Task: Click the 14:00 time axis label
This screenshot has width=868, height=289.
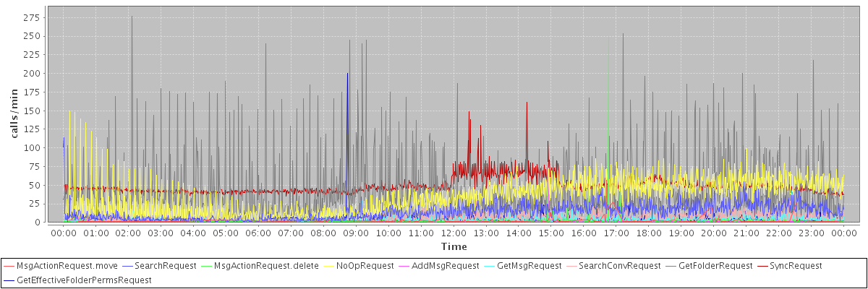Action: (519, 234)
